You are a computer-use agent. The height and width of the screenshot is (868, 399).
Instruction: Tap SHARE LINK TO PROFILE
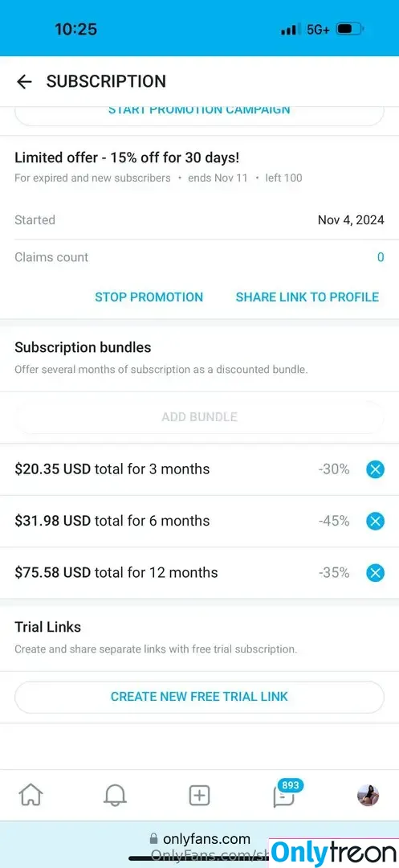pos(307,297)
